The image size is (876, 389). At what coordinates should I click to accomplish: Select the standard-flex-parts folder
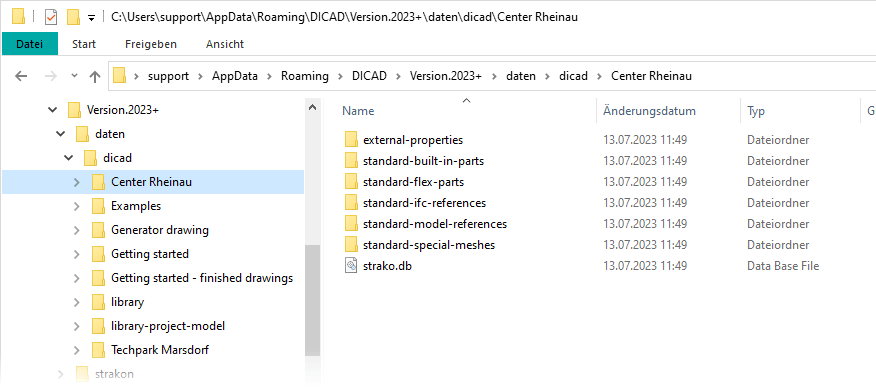coord(413,182)
